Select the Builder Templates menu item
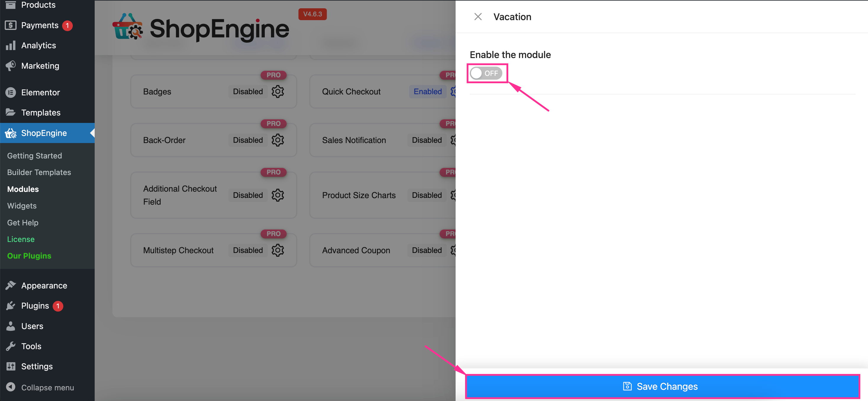Image resolution: width=868 pixels, height=401 pixels. coord(39,172)
